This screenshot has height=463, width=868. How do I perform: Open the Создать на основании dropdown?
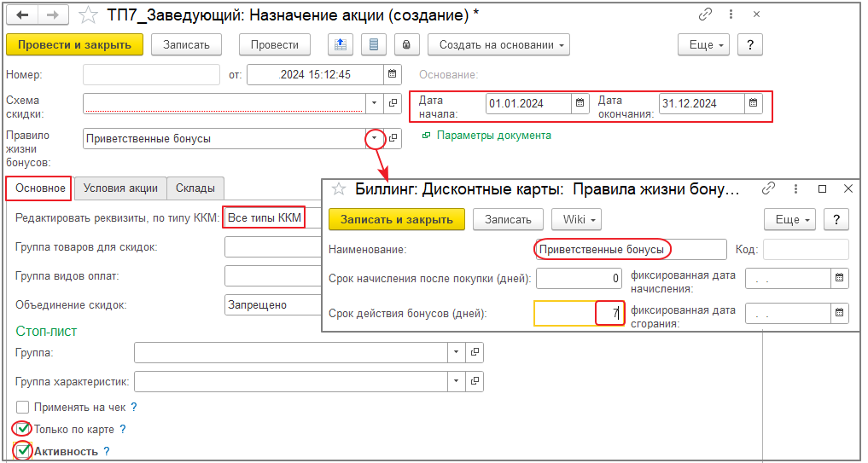coord(499,44)
